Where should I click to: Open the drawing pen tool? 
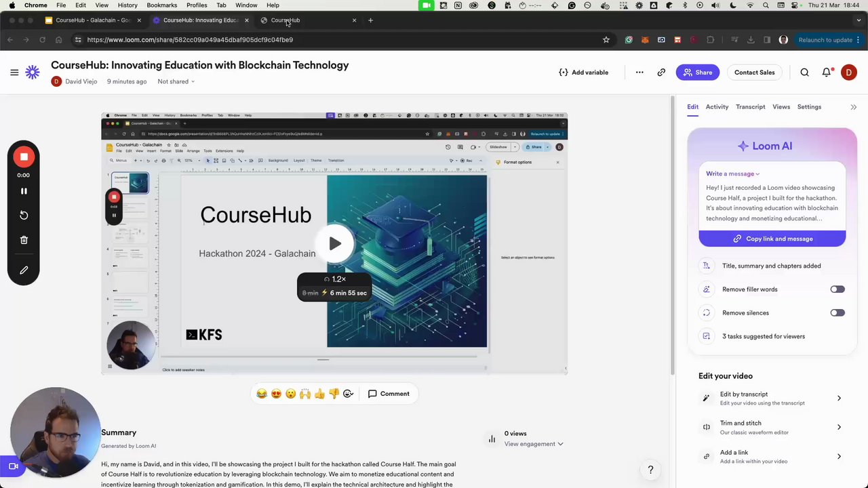pos(24,270)
